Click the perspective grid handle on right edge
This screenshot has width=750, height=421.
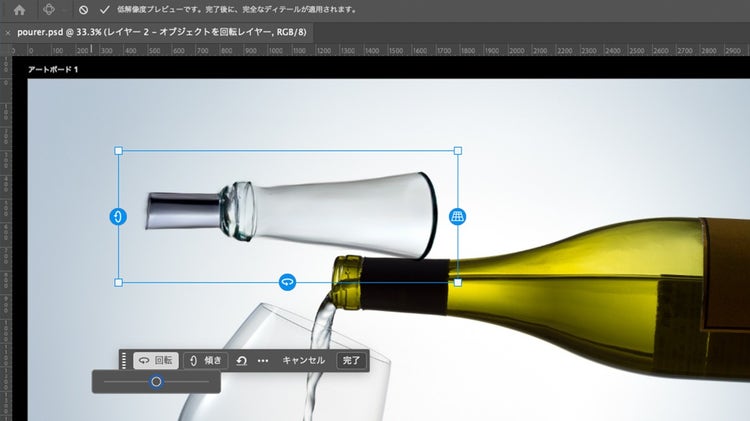pyautogui.click(x=458, y=216)
